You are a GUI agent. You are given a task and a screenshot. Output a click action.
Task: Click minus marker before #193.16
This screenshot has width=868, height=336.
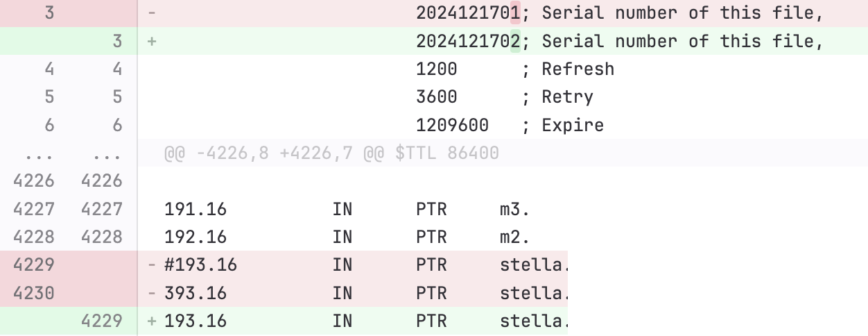click(152, 265)
